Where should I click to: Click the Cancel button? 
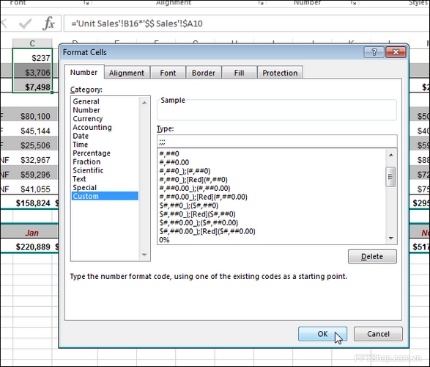(x=378, y=334)
